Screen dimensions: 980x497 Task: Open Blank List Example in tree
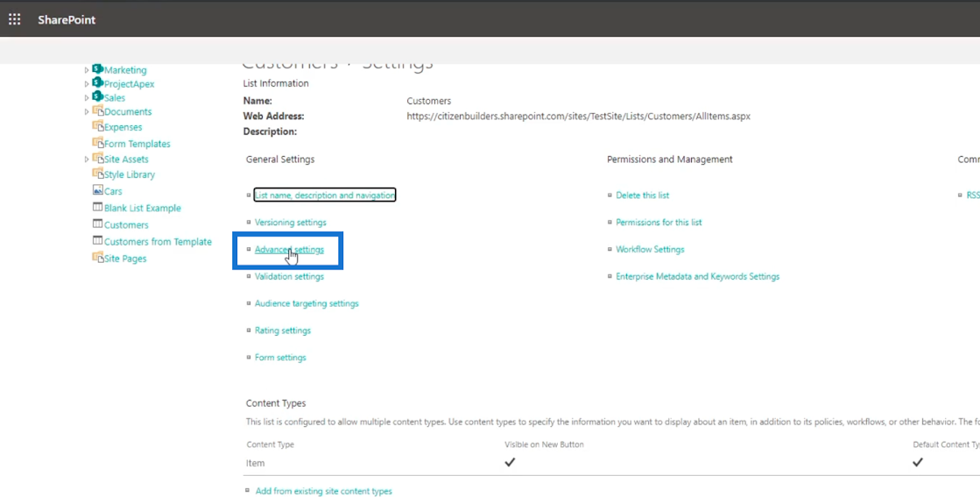[x=143, y=208]
